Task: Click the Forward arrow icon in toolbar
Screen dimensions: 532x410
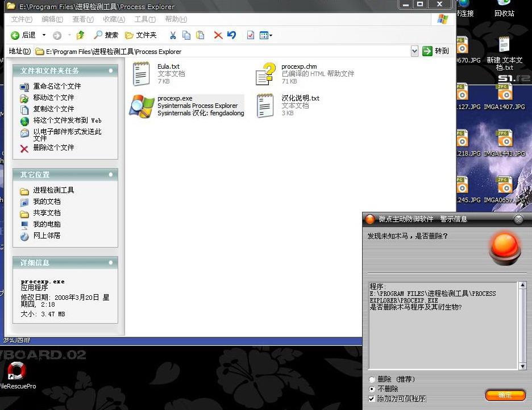Action: click(57, 35)
